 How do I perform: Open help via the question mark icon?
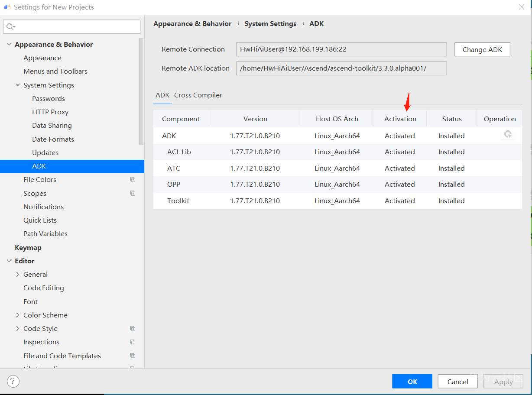point(13,381)
